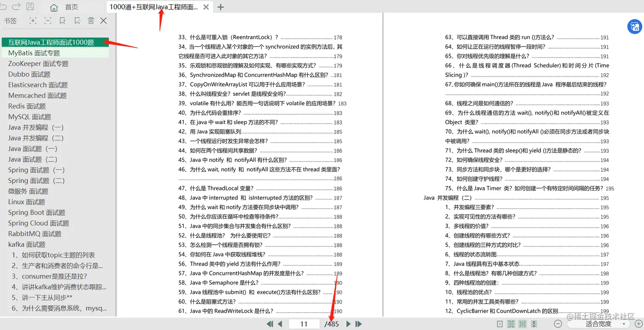The width and height of the screenshot is (644, 330).
Task: Open the Java 面试题（一） bookmark
Action: point(33,149)
